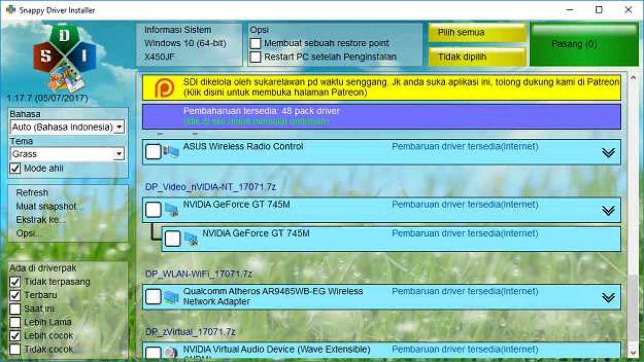
Task: Click the Qualcomm Atheros adapter device icon
Action: click(x=171, y=297)
